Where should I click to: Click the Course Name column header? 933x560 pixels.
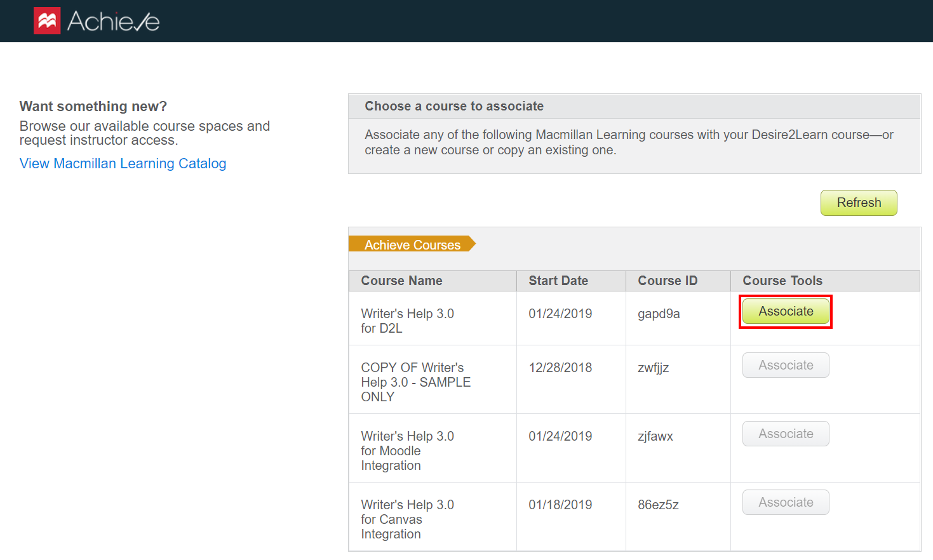pyautogui.click(x=401, y=281)
